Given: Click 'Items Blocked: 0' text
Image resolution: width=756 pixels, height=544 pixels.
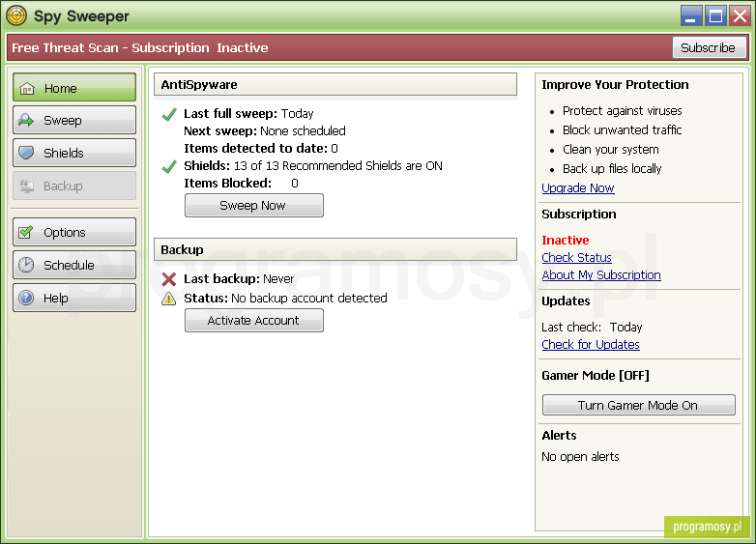Looking at the screenshot, I should [x=241, y=183].
